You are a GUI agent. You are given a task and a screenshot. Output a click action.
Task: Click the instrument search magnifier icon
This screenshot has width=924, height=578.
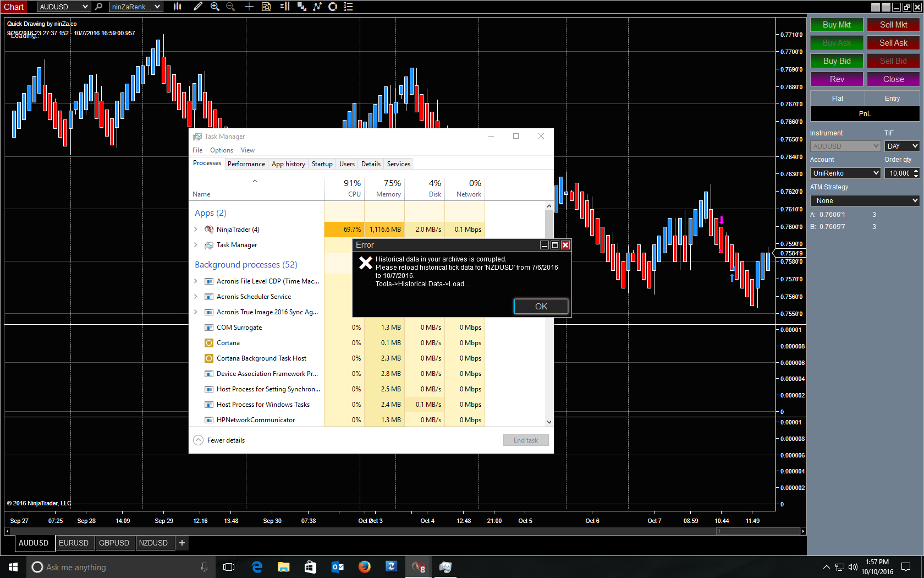pos(99,7)
